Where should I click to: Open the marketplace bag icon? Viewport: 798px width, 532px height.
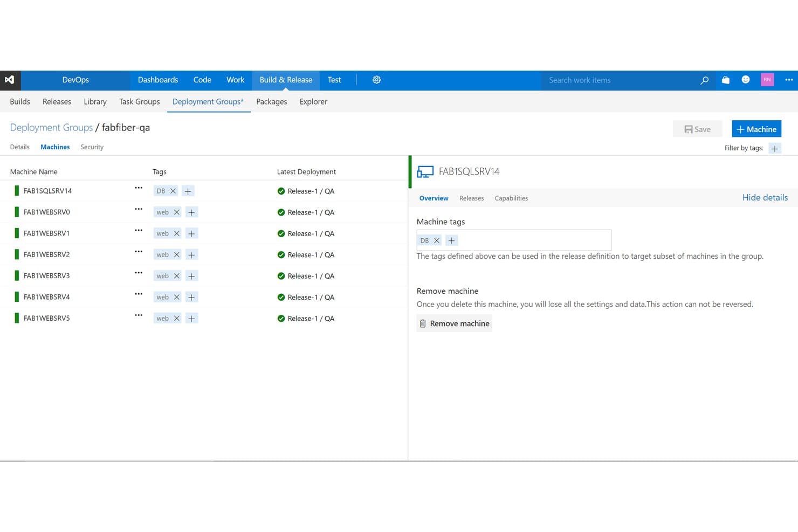click(726, 80)
